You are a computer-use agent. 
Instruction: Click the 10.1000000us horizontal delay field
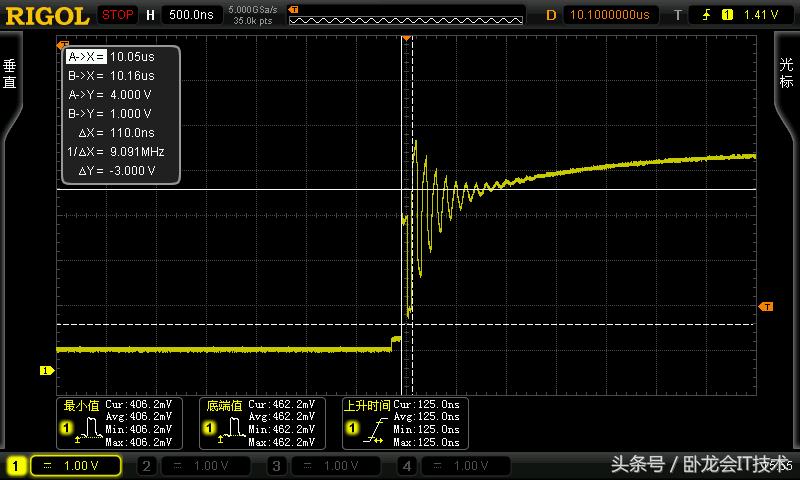tap(610, 15)
